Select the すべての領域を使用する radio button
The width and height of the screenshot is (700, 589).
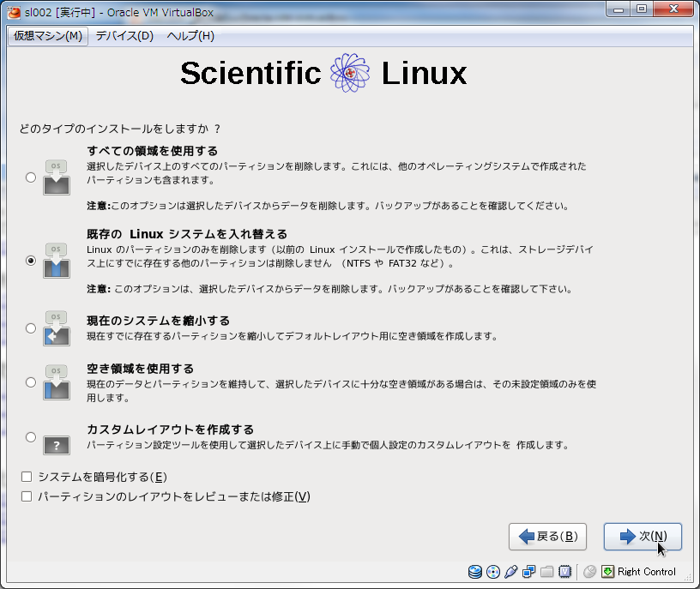pyautogui.click(x=31, y=177)
